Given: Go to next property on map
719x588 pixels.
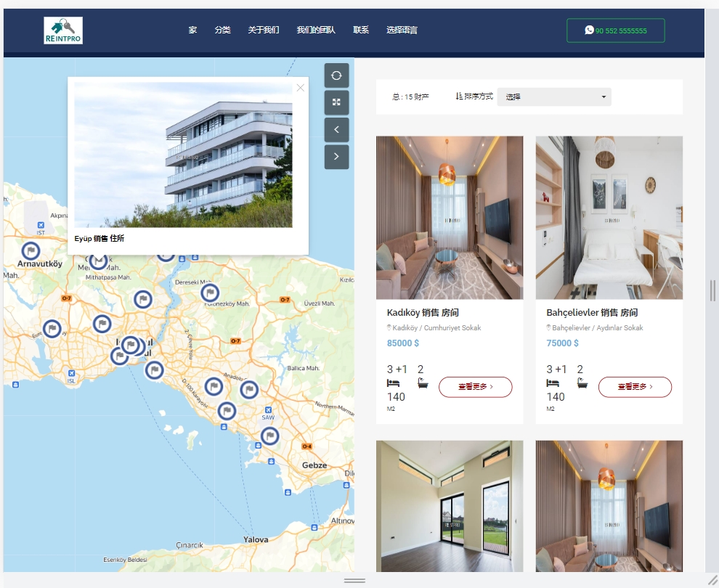Looking at the screenshot, I should tap(336, 157).
